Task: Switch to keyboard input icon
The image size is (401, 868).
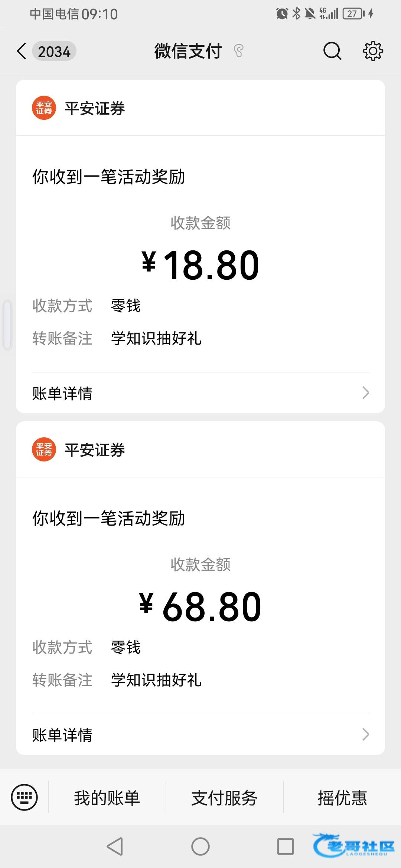Action: tap(25, 797)
